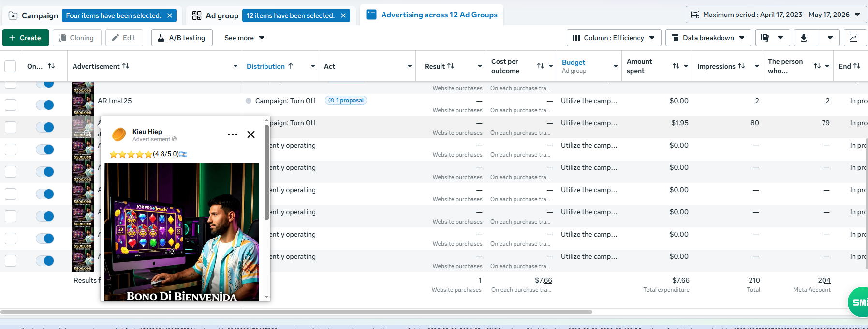This screenshot has width=868, height=329.
Task: Open the Budget column dropdown arrow
Action: [x=616, y=66]
